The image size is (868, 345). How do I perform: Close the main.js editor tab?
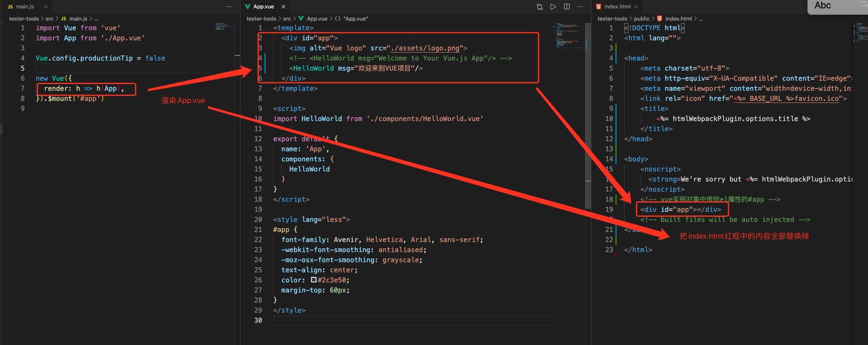pyautogui.click(x=46, y=7)
